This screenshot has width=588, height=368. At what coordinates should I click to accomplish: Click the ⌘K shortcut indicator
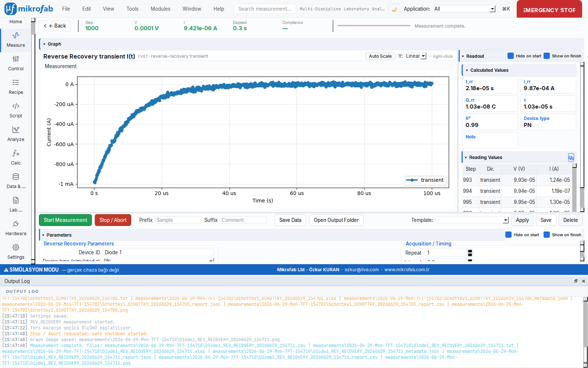506,9
